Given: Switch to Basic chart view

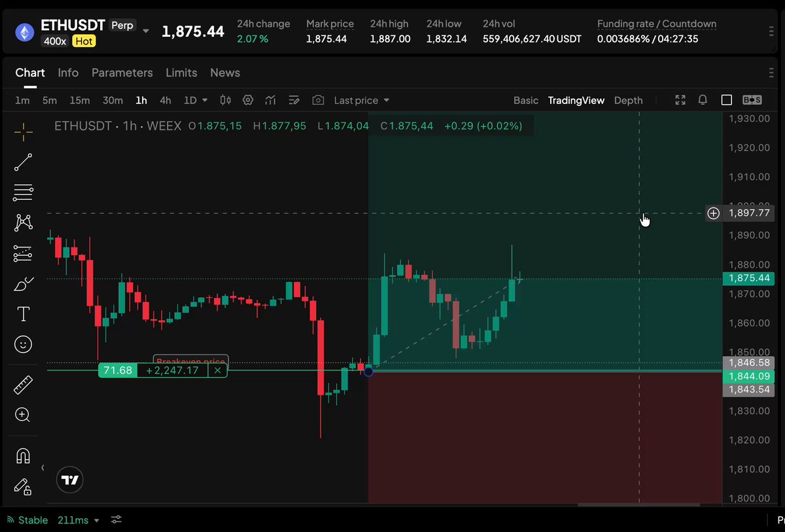Looking at the screenshot, I should click(x=526, y=100).
